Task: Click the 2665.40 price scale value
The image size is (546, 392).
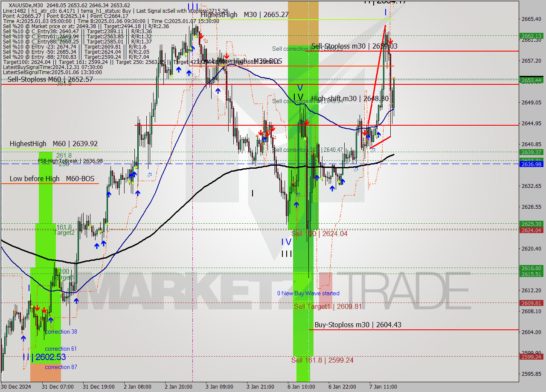Action: [531, 19]
